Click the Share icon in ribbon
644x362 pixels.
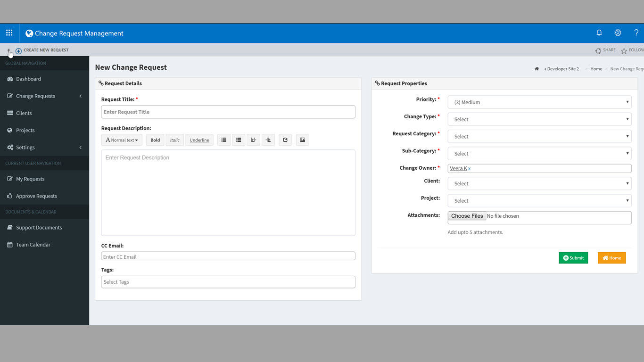598,50
